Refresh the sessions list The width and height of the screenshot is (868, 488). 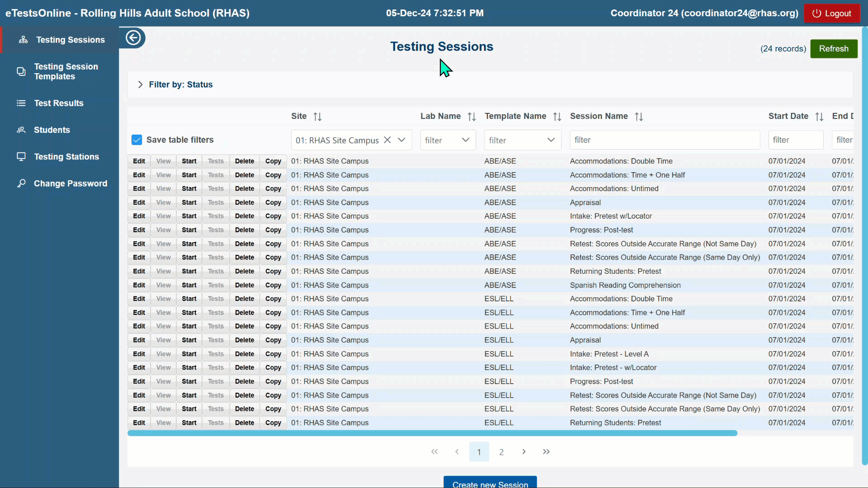click(834, 48)
